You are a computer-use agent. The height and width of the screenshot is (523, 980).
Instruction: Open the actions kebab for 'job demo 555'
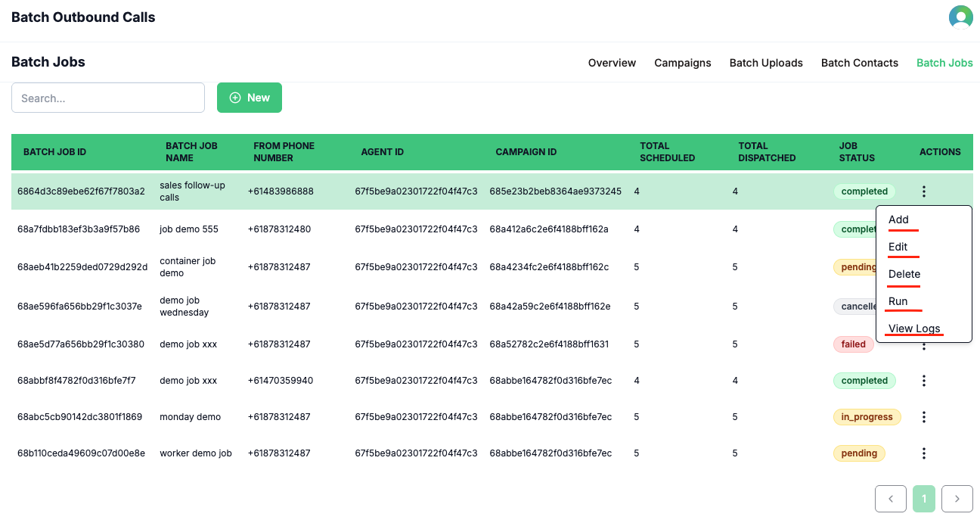point(923,229)
